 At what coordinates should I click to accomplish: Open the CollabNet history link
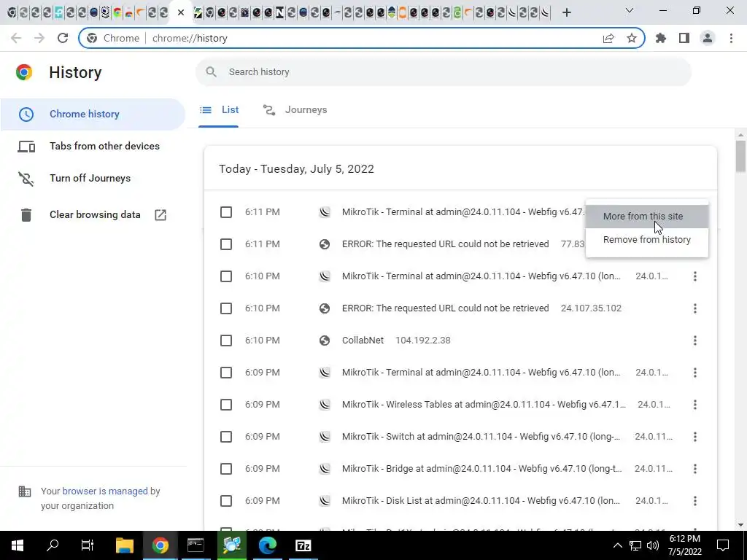[x=363, y=341]
